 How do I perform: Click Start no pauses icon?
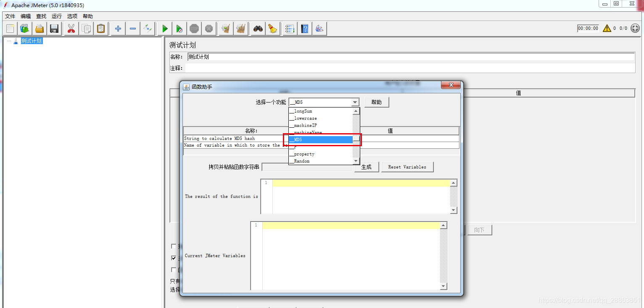pyautogui.click(x=179, y=29)
